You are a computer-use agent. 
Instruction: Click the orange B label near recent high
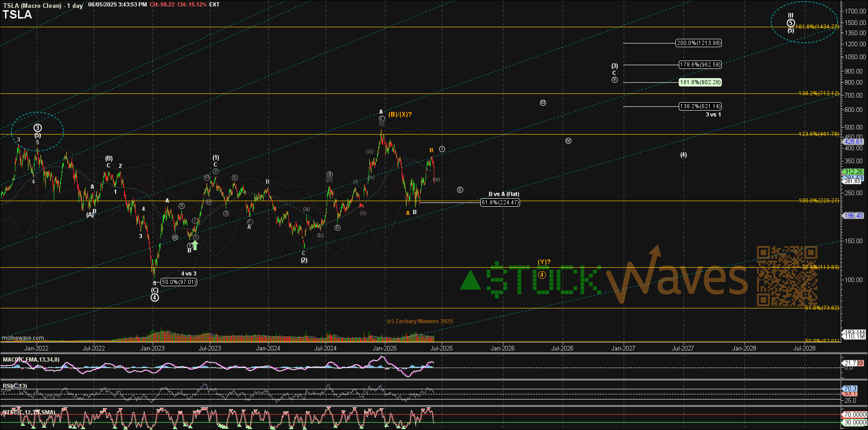[x=431, y=150]
